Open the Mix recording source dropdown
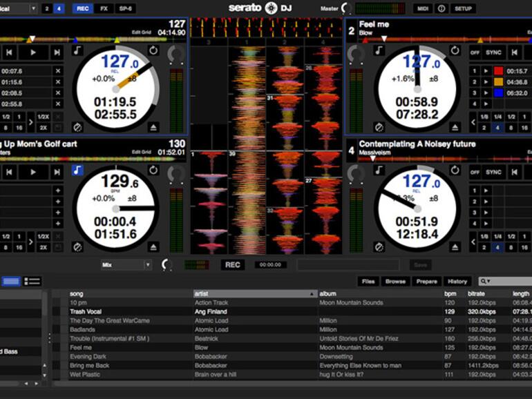 click(126, 264)
